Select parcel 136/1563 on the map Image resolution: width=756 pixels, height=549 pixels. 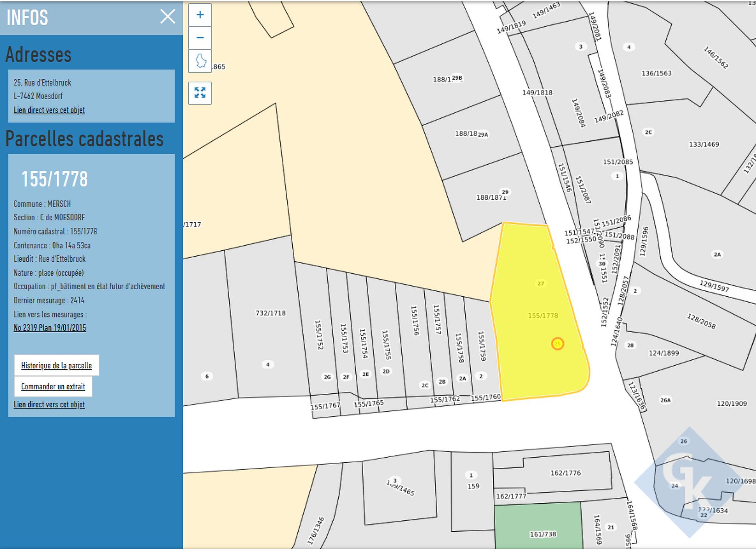pos(656,73)
